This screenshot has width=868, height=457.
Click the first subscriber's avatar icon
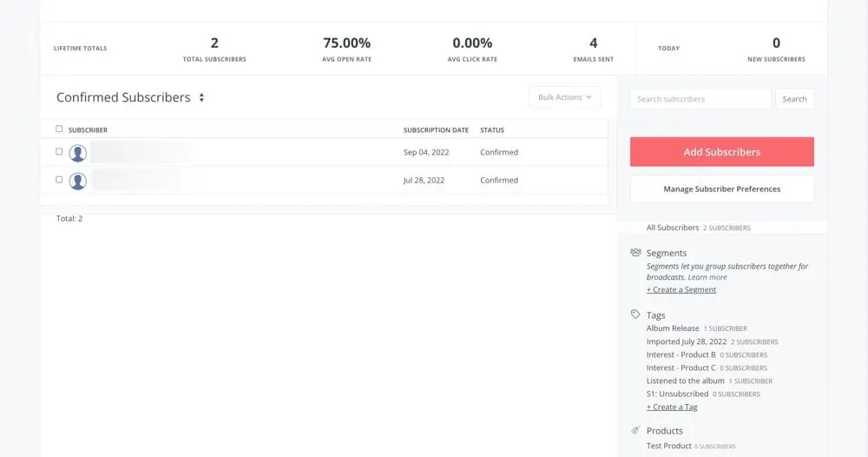(78, 153)
